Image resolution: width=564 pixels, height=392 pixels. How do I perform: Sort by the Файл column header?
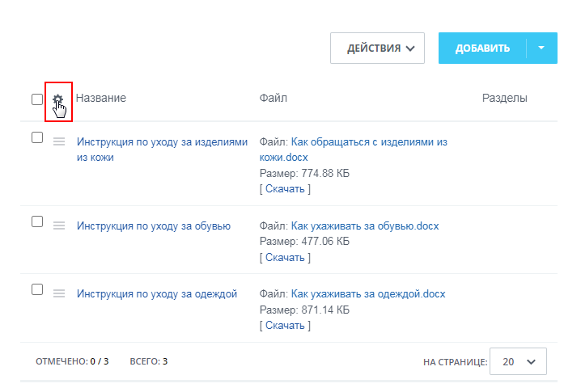274,98
